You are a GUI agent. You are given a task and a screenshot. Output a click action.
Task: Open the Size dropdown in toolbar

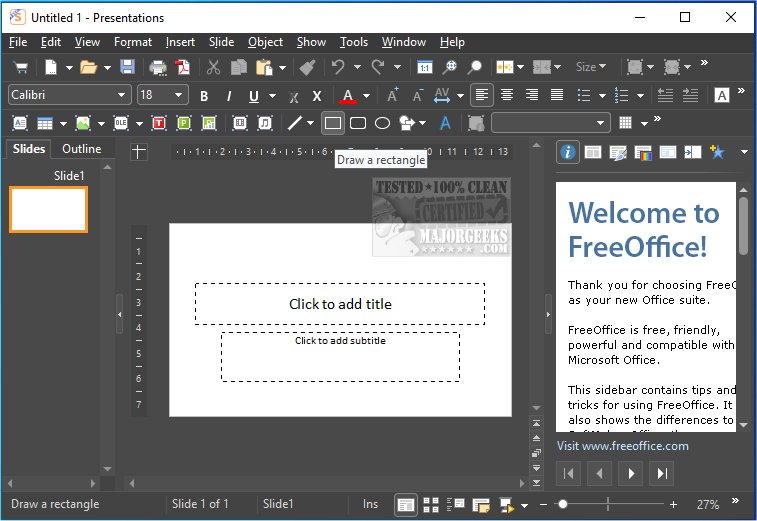(590, 67)
